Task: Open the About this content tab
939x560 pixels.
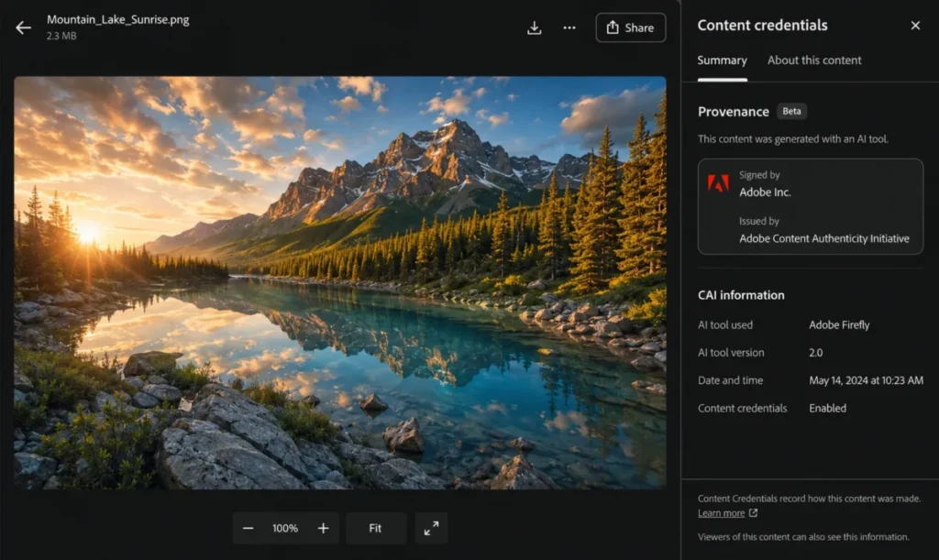Action: click(814, 60)
